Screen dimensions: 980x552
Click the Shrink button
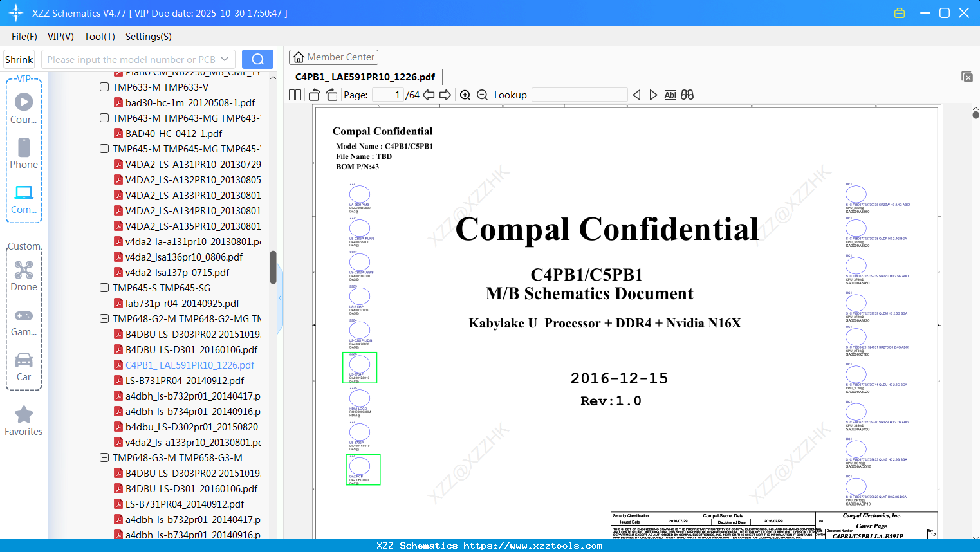[x=19, y=59]
